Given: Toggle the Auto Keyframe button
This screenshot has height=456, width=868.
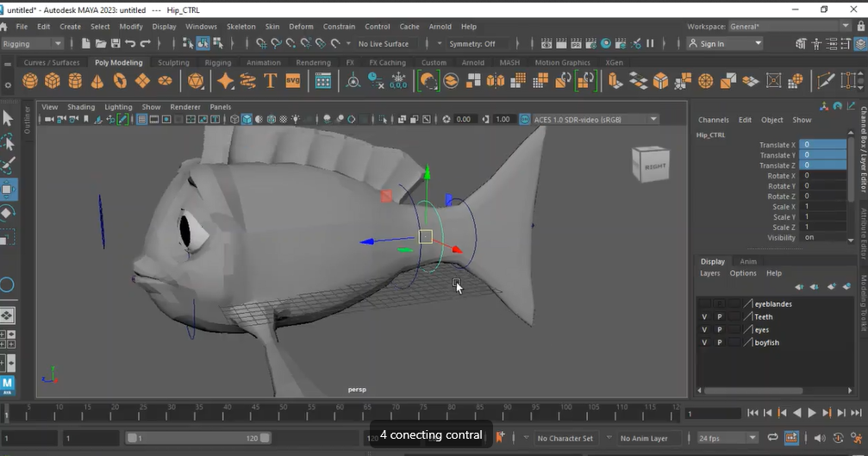Looking at the screenshot, I should (x=500, y=438).
